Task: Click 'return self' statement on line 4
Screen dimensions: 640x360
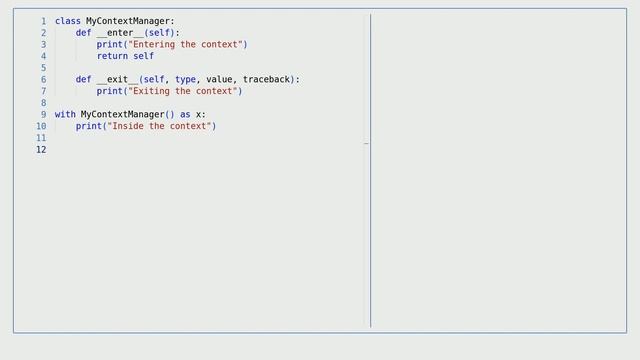Action: pos(125,56)
